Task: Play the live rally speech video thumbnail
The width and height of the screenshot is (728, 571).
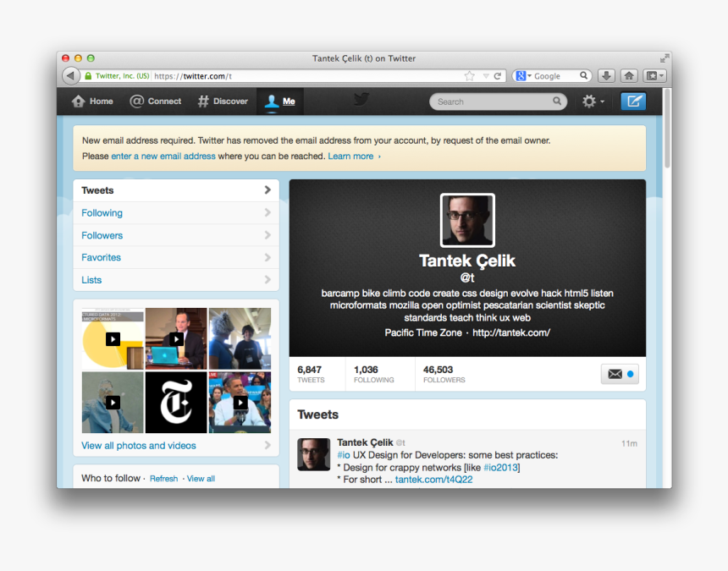Action: tap(240, 402)
